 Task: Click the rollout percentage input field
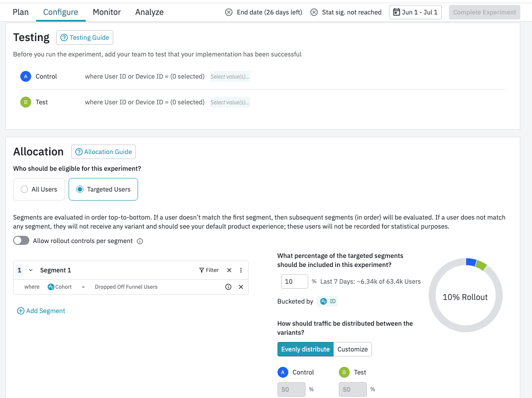click(294, 281)
